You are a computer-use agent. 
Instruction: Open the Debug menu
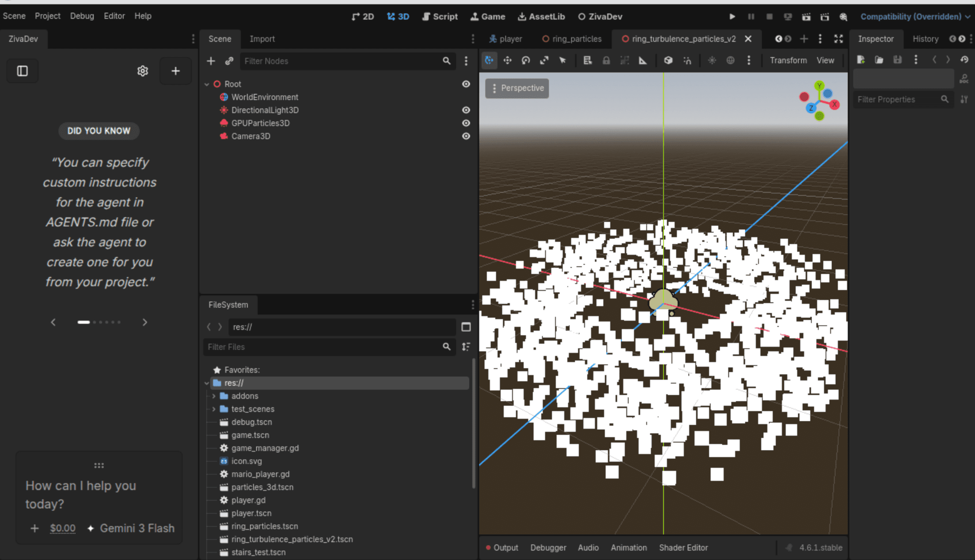[82, 16]
